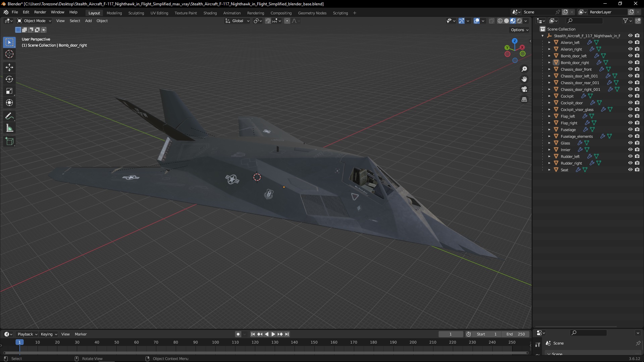This screenshot has width=644, height=362.
Task: Expand the Chassis_door_front tree item
Action: pyautogui.click(x=549, y=69)
